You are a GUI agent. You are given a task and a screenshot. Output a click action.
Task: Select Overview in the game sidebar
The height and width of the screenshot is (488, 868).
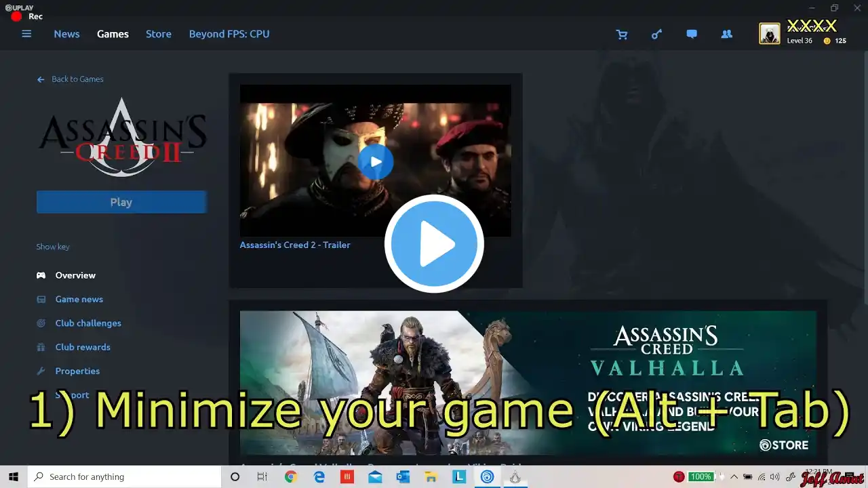point(75,275)
